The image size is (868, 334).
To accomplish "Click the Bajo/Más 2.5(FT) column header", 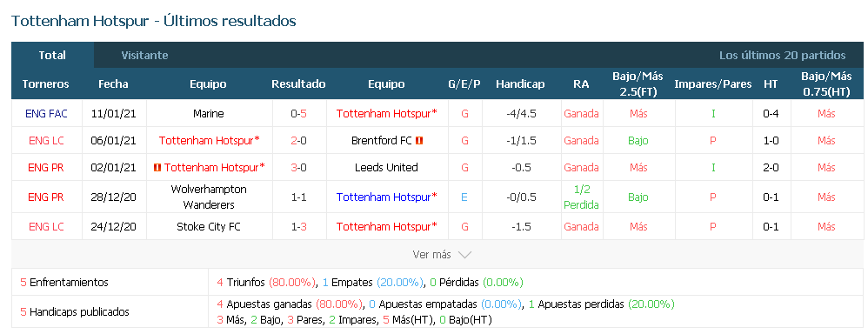I will pyautogui.click(x=638, y=84).
